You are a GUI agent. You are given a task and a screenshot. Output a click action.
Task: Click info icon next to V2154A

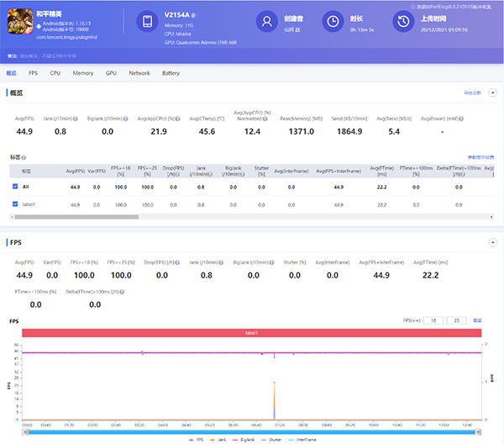[x=194, y=15]
